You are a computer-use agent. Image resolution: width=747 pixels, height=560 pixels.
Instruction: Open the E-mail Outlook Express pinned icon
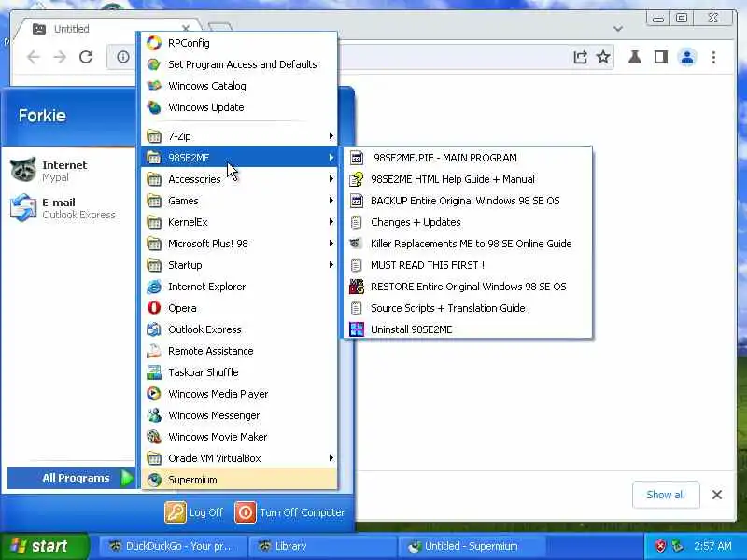[x=22, y=207]
